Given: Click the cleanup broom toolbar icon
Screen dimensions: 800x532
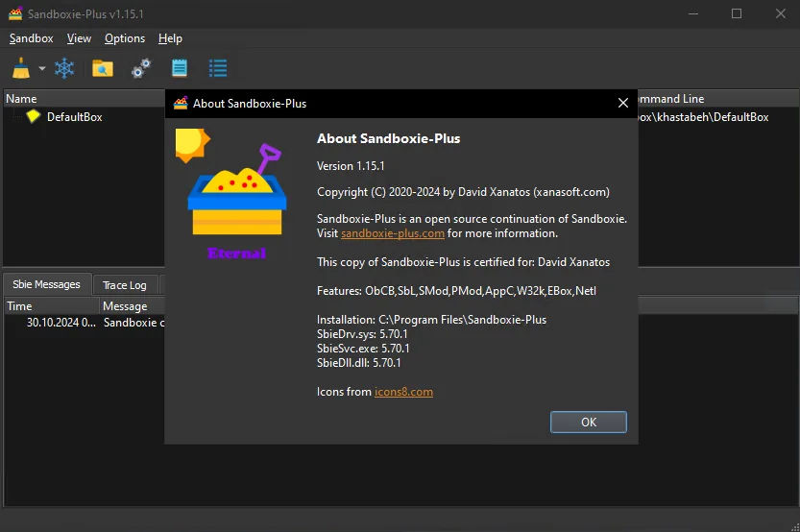Looking at the screenshot, I should [x=21, y=68].
